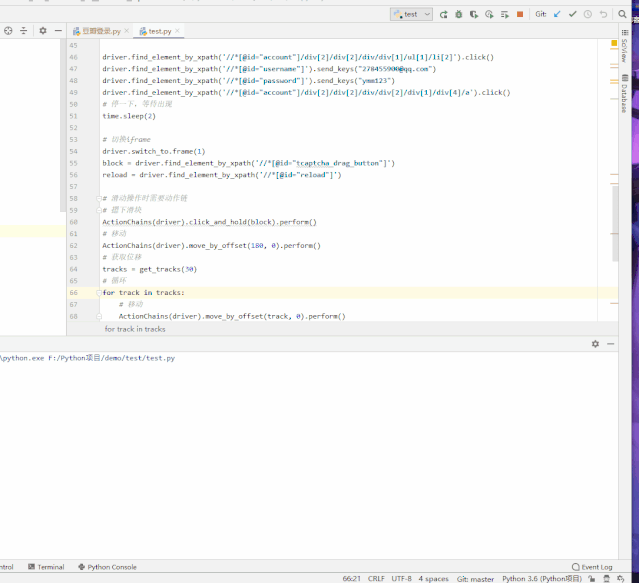Run test with coverage icon

tap(473, 14)
